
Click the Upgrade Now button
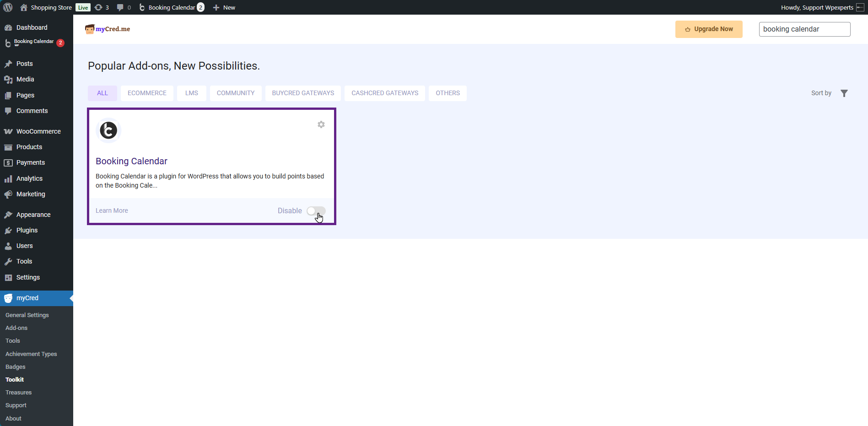click(708, 29)
